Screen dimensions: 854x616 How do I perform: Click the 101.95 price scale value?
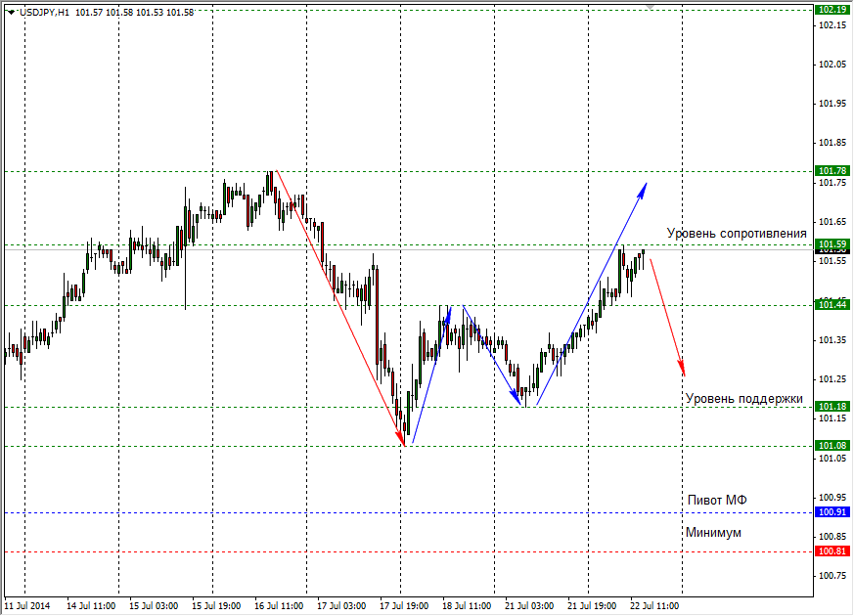tap(832, 104)
